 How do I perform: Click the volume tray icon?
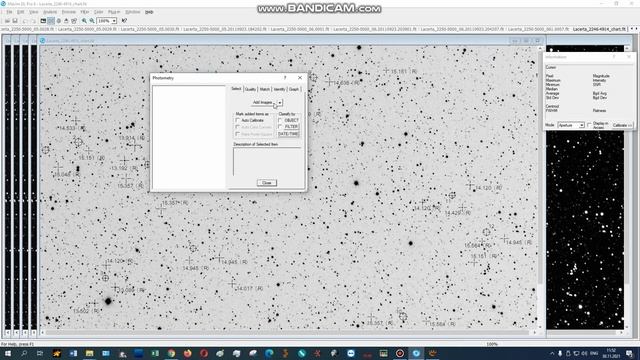[x=584, y=353]
